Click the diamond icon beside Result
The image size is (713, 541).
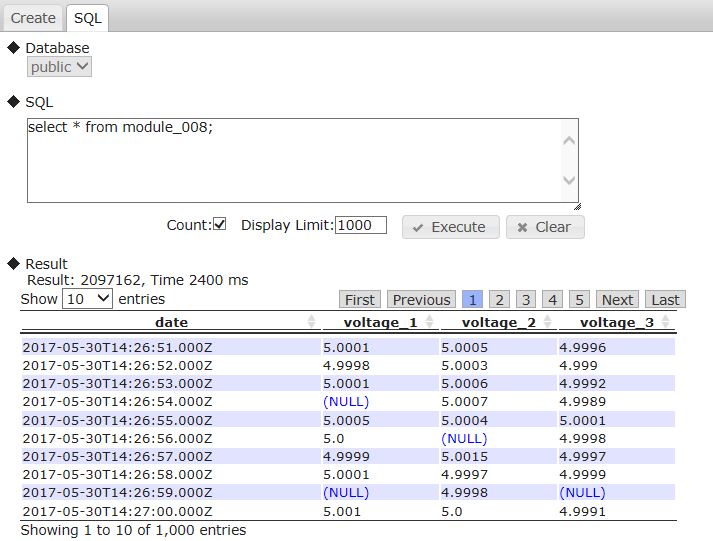coord(14,264)
